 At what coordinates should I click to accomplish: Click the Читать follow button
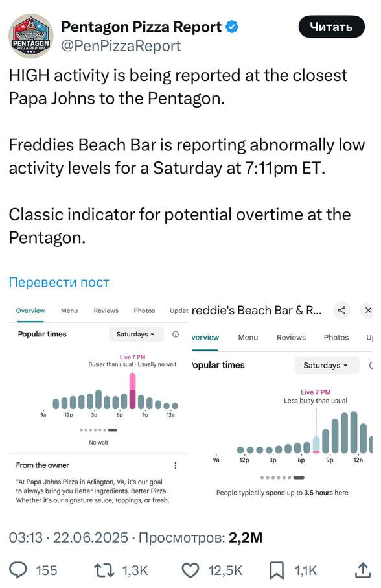click(331, 27)
